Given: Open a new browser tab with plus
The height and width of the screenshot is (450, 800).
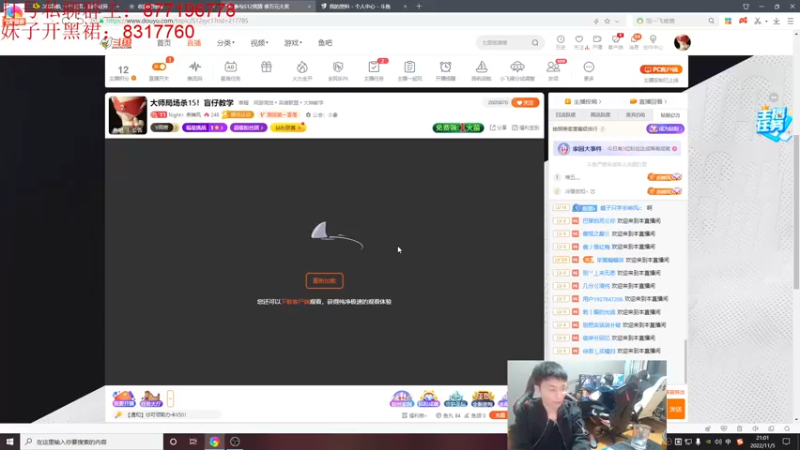Looking at the screenshot, I should (x=419, y=6).
